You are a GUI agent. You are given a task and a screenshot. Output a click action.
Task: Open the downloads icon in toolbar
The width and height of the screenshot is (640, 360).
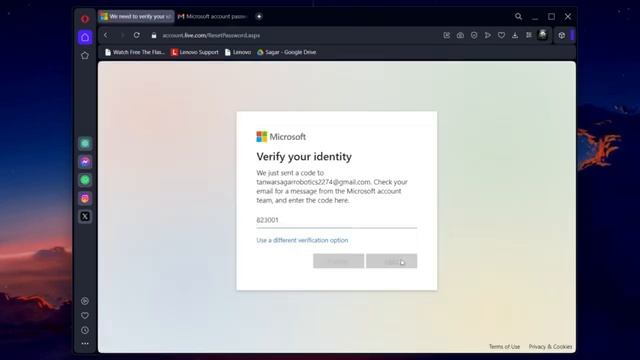click(515, 36)
